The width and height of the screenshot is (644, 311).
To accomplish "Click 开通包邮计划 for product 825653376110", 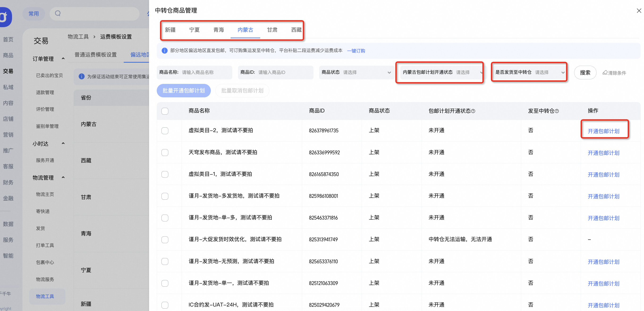I will click(603, 262).
